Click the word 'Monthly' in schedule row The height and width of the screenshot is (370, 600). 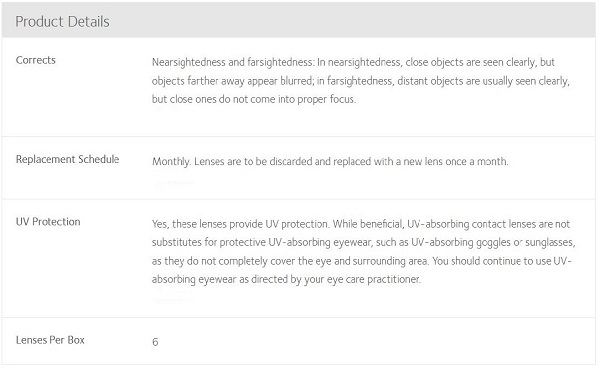click(171, 161)
